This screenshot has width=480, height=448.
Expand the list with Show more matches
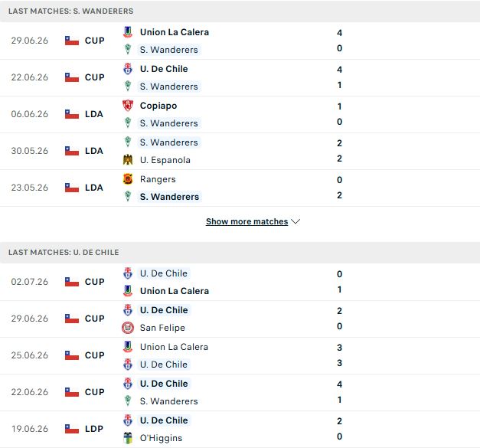[x=247, y=221]
